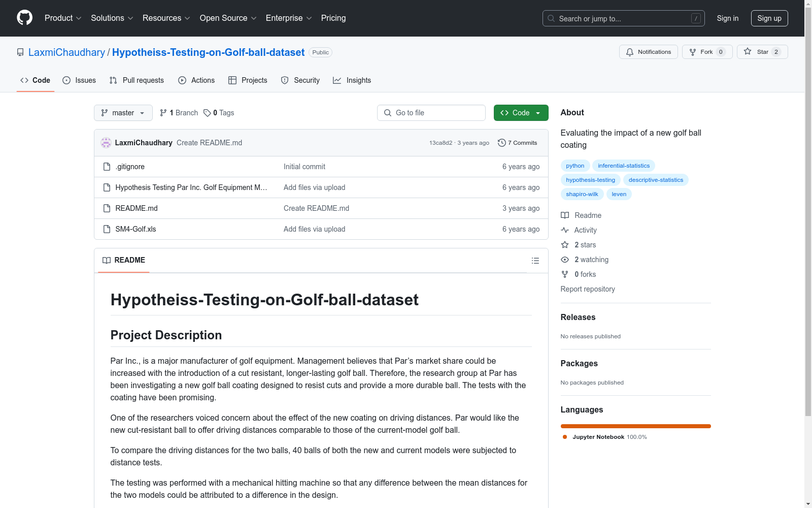Click the LaxmiChaudhary avatar in commit row
Viewport: 812px width, 508px height.
pos(106,143)
